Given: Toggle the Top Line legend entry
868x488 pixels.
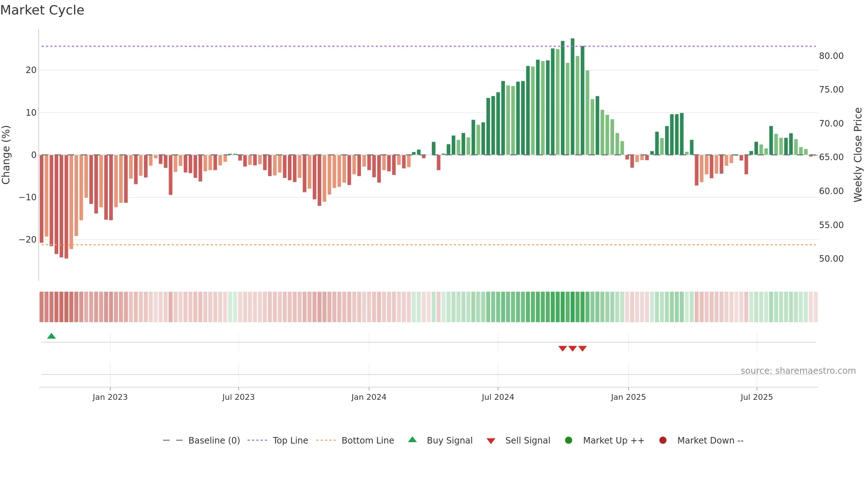Looking at the screenshot, I should coord(278,440).
